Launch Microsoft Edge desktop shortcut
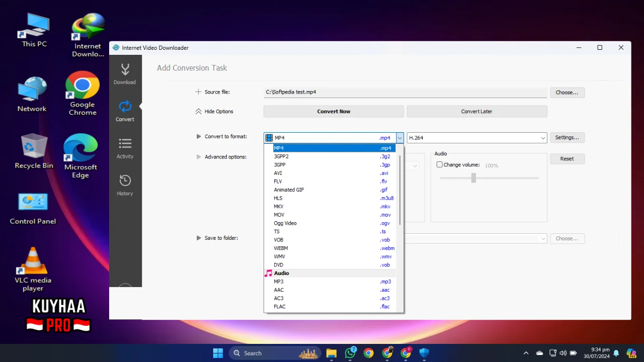This screenshot has width=644, height=362. (80, 156)
